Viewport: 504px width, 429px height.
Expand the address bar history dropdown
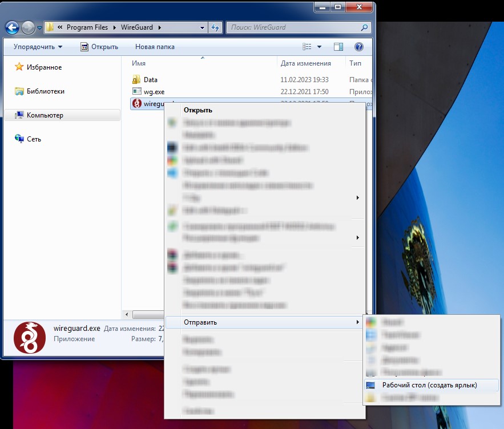coord(203,27)
